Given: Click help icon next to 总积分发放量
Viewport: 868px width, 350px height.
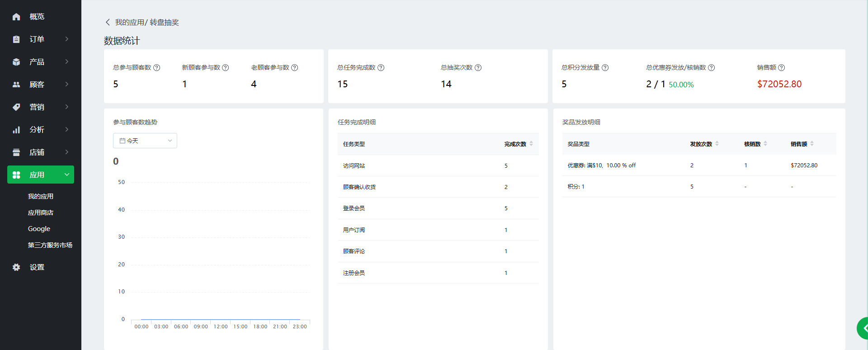Looking at the screenshot, I should (x=605, y=68).
